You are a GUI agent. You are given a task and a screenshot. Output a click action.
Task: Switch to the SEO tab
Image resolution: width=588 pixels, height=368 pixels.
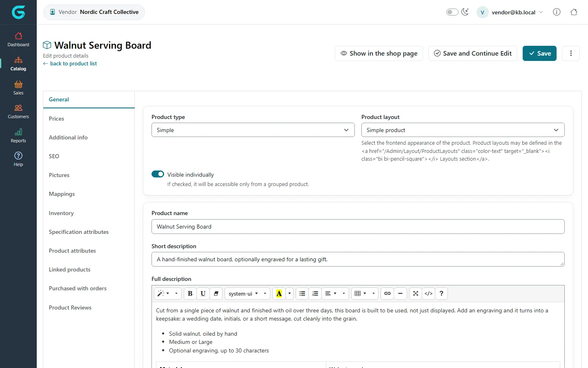point(89,156)
